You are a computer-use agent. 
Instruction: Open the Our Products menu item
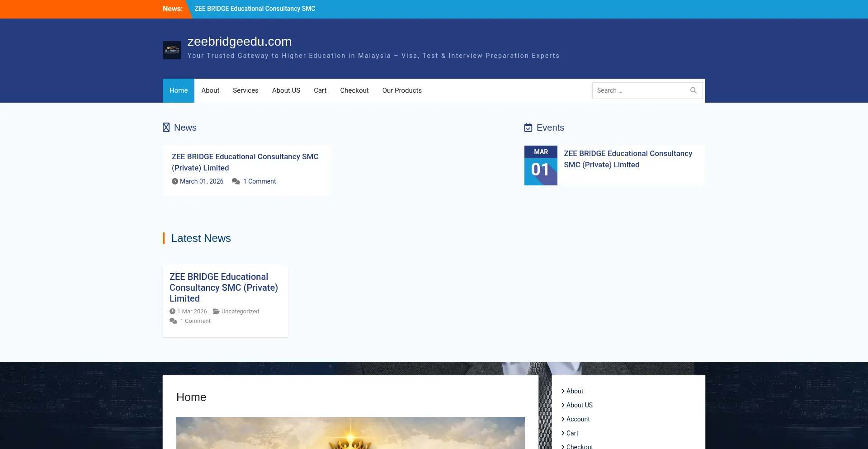tap(402, 90)
